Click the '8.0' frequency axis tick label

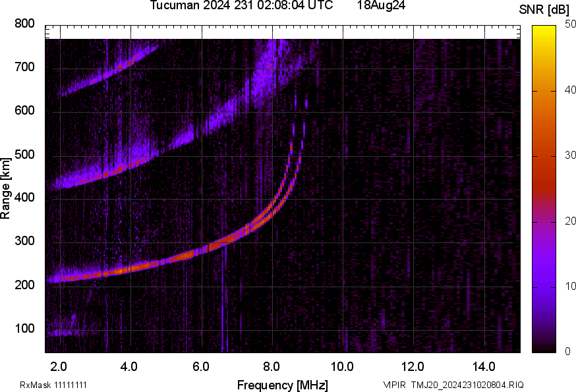271,367
